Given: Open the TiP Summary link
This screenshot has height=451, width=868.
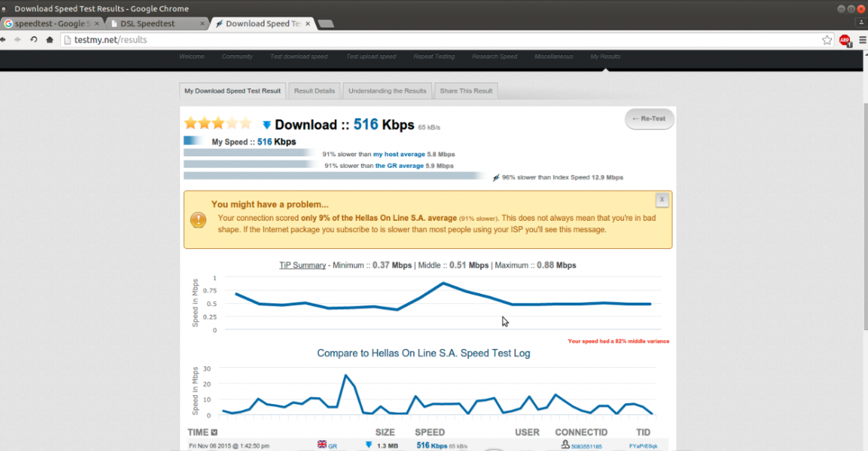Looking at the screenshot, I should click(302, 265).
